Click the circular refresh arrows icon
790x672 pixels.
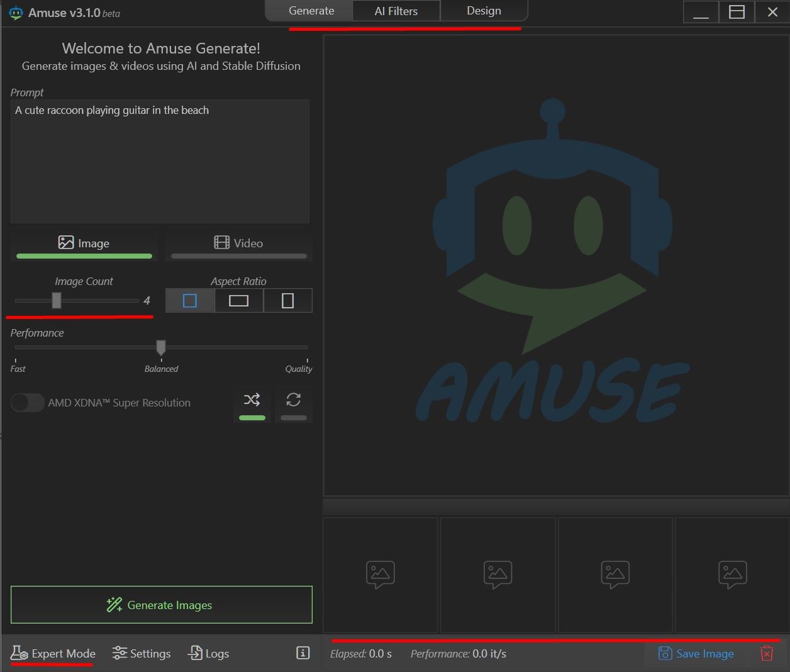pyautogui.click(x=293, y=400)
